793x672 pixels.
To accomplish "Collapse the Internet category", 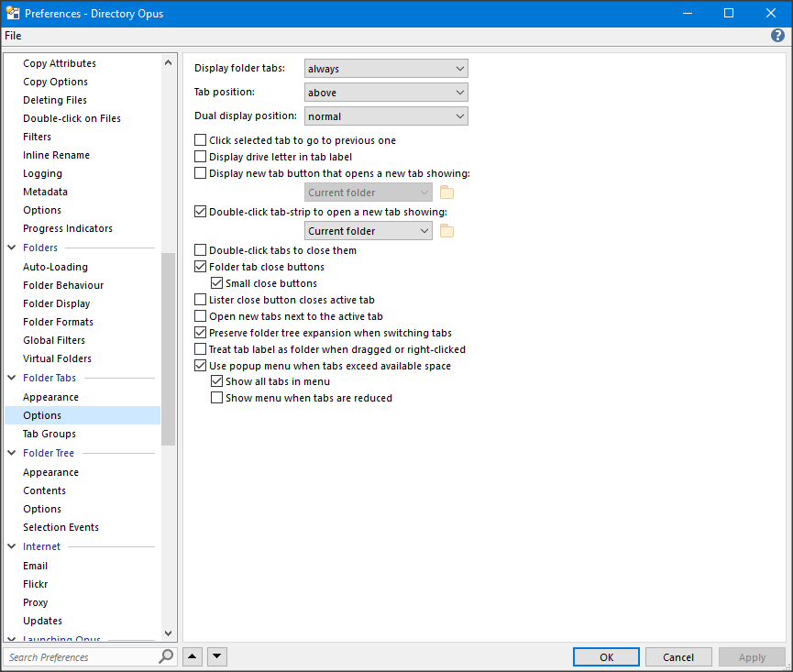I will coord(12,546).
